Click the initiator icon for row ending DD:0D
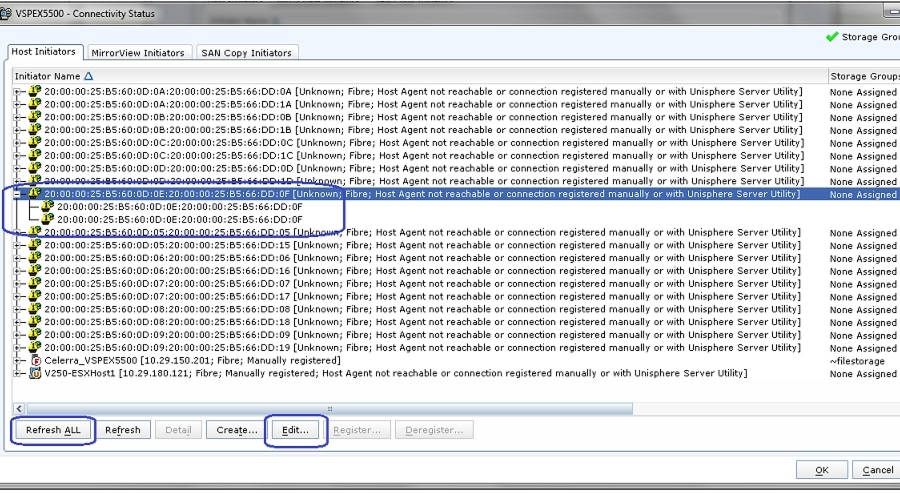The height and width of the screenshot is (494, 900). point(35,168)
